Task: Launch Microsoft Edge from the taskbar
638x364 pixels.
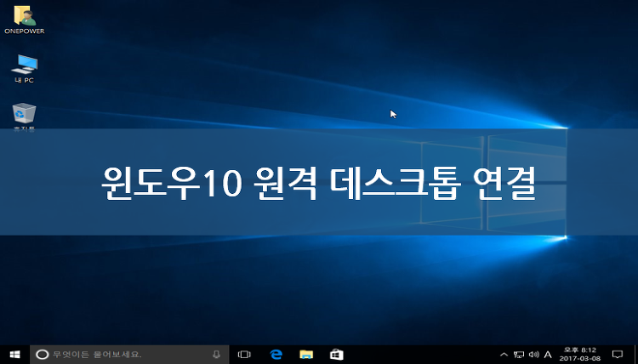Action: [276, 355]
